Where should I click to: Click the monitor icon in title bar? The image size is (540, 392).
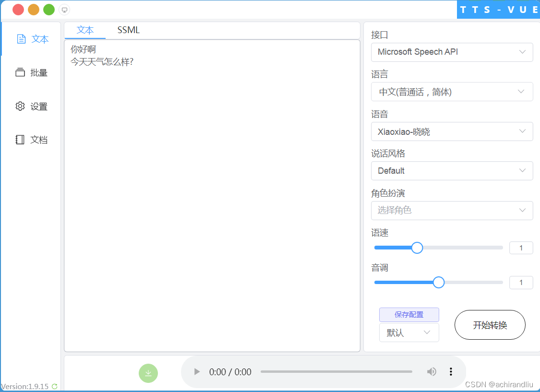click(x=64, y=10)
